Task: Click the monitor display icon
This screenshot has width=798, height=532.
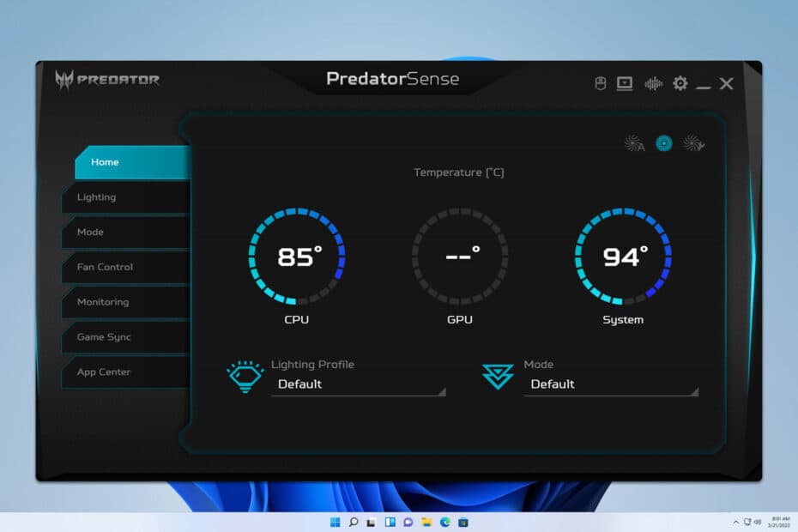Action: tap(625, 83)
